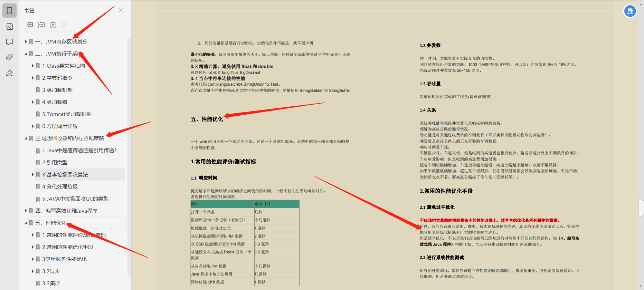Image resolution: width=644 pixels, height=290 pixels.
Task: Click collapse all bookmarks icon
Action: [41, 25]
